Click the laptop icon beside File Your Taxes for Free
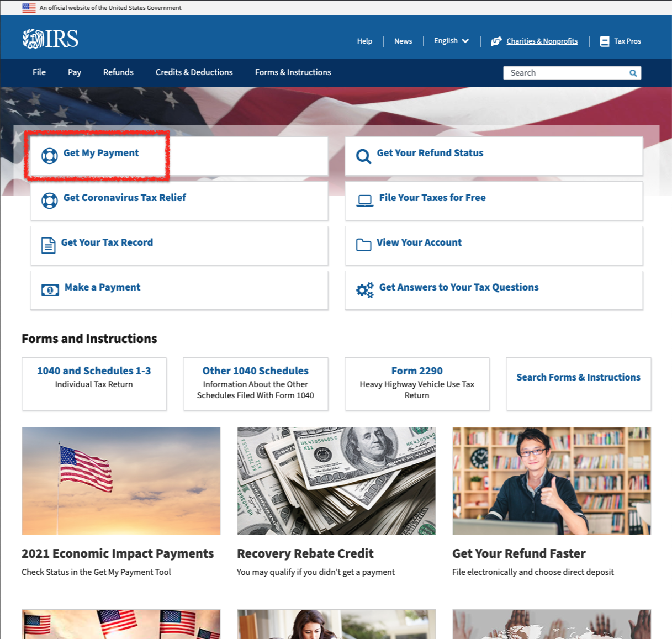Viewport: 672px width, 639px height. (x=365, y=200)
